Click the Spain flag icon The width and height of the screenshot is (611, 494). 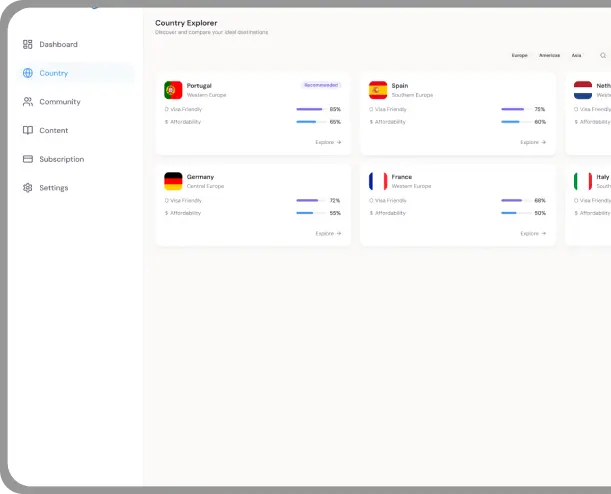pos(378,90)
